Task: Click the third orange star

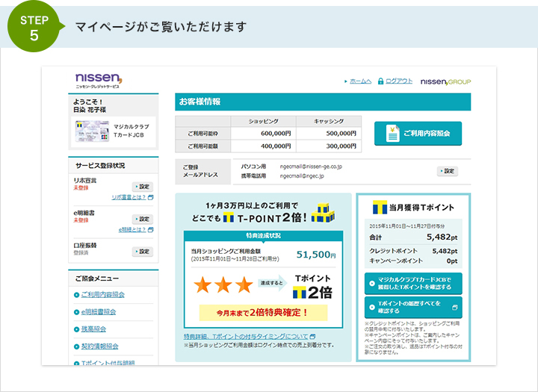Action: tap(244, 284)
